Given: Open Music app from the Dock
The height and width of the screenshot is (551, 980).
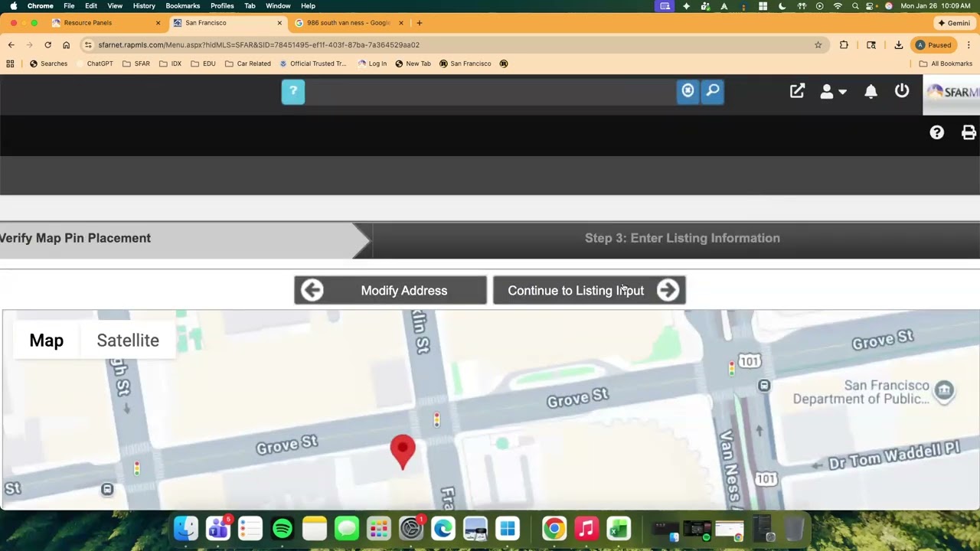Looking at the screenshot, I should point(586,529).
